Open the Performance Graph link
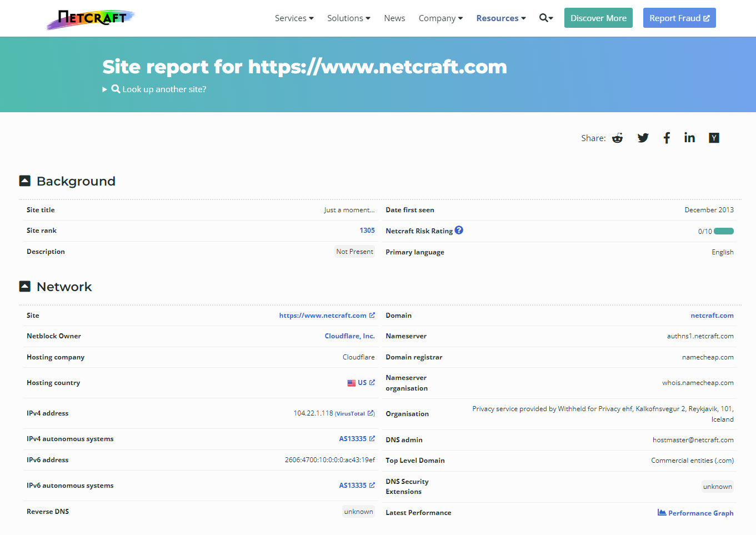Viewport: 756px width, 535px height. 695,513
